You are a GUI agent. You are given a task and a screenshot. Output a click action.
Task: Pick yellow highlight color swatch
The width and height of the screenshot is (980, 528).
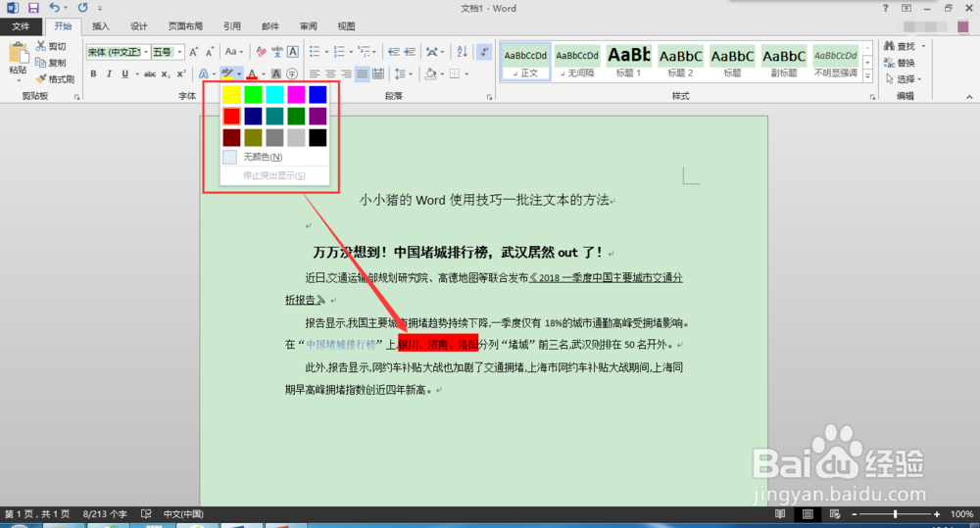click(231, 94)
